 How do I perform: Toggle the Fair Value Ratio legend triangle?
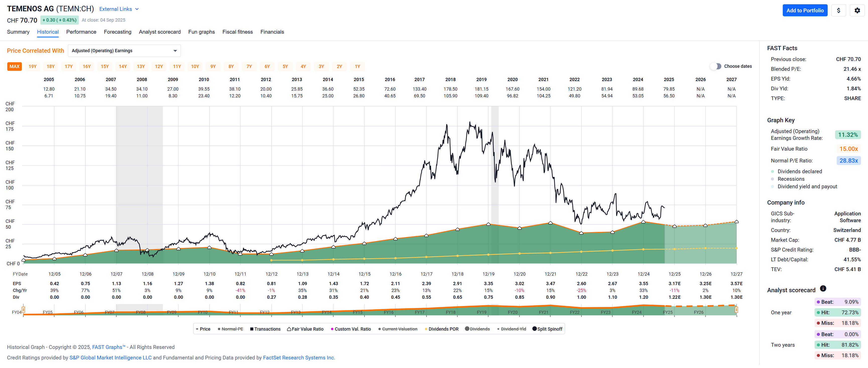tap(289, 329)
